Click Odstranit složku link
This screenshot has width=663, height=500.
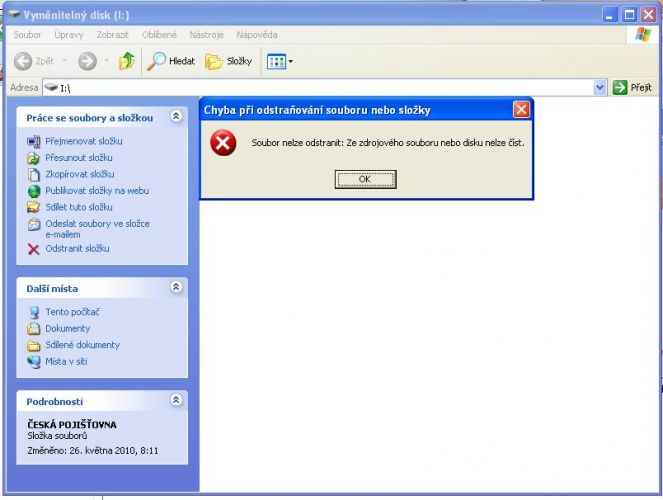pos(77,249)
